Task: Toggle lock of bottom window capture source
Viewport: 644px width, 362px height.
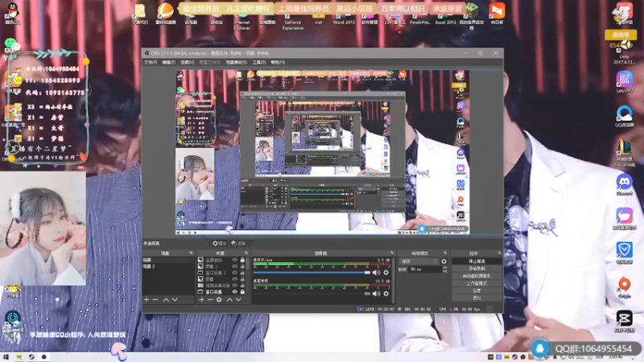Action: point(242,292)
